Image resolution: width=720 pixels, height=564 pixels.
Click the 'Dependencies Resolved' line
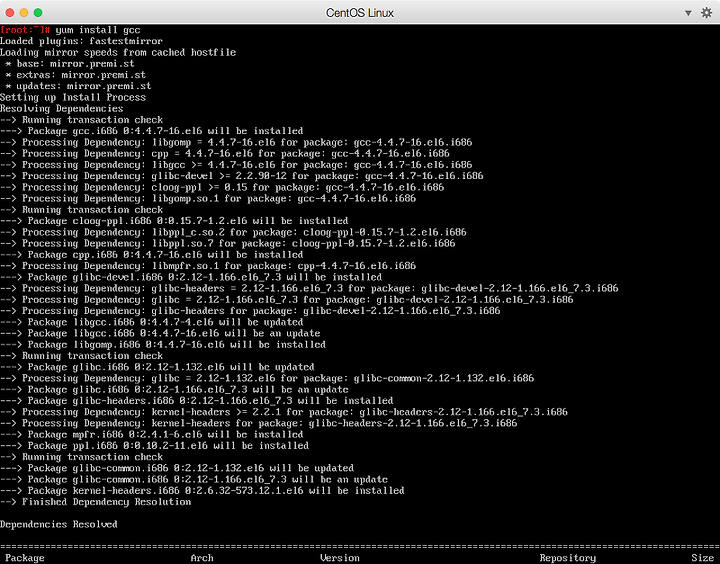point(59,525)
